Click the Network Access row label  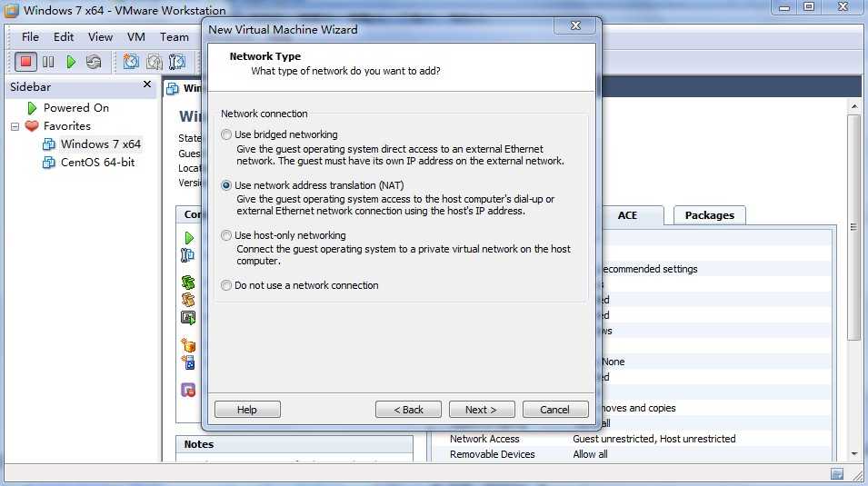(484, 439)
